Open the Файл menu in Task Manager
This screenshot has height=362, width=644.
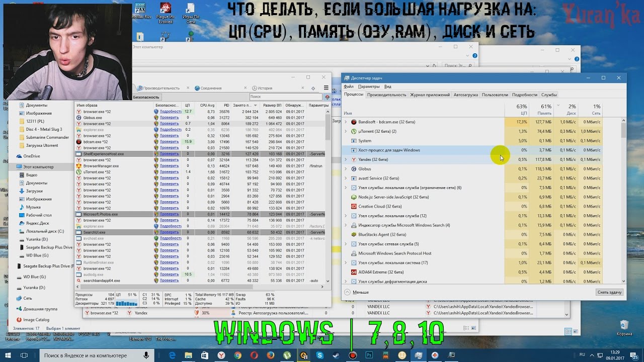click(x=349, y=86)
